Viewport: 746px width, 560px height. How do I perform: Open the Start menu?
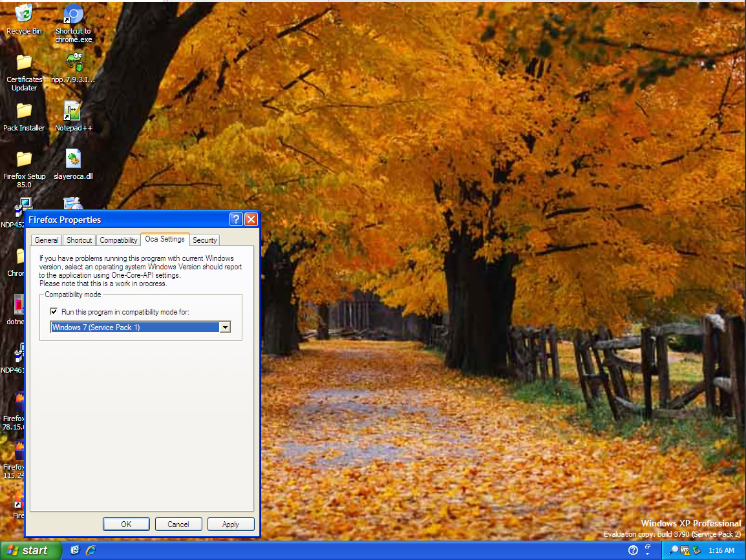point(30,550)
